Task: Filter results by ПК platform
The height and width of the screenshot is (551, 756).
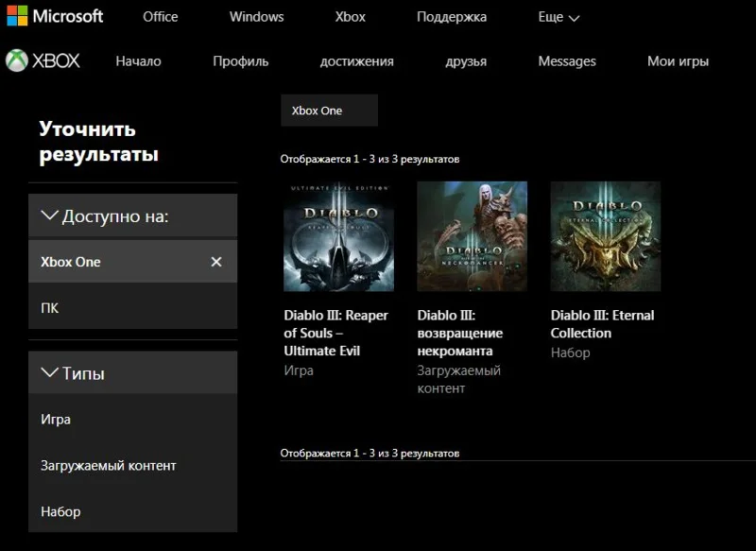Action: [50, 308]
